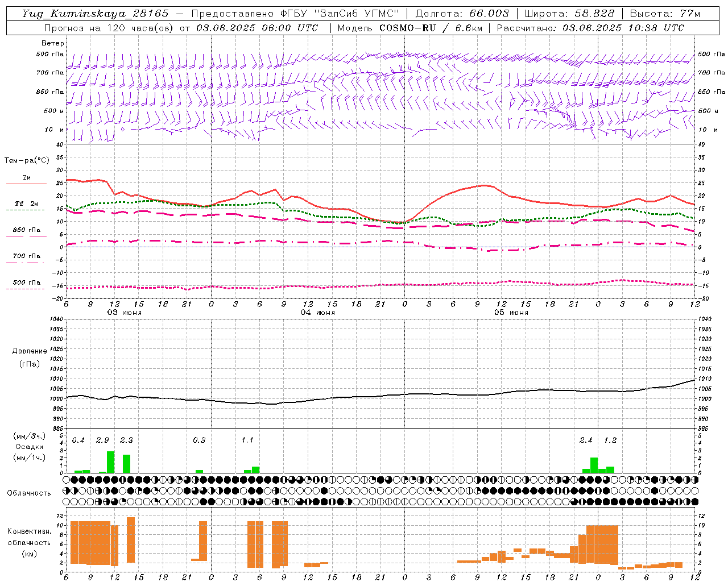
Task: Click the 0.4 precipitation total
Action: [78, 440]
